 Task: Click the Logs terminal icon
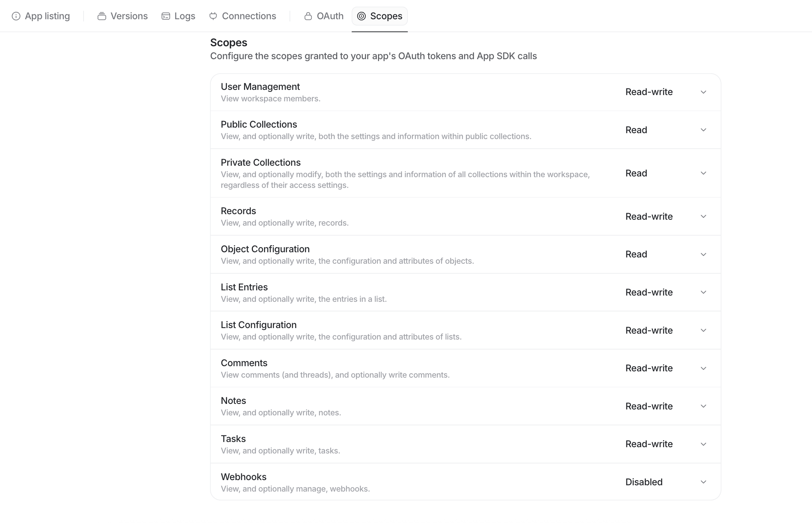tap(166, 16)
